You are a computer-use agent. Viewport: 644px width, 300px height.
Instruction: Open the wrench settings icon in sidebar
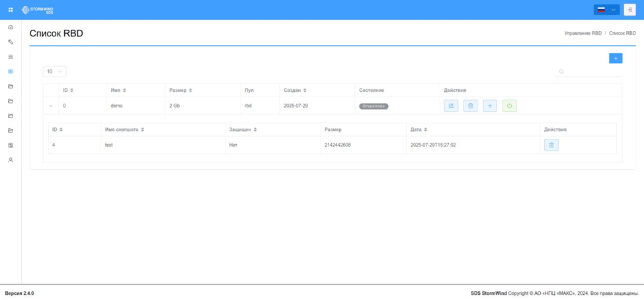pyautogui.click(x=11, y=42)
